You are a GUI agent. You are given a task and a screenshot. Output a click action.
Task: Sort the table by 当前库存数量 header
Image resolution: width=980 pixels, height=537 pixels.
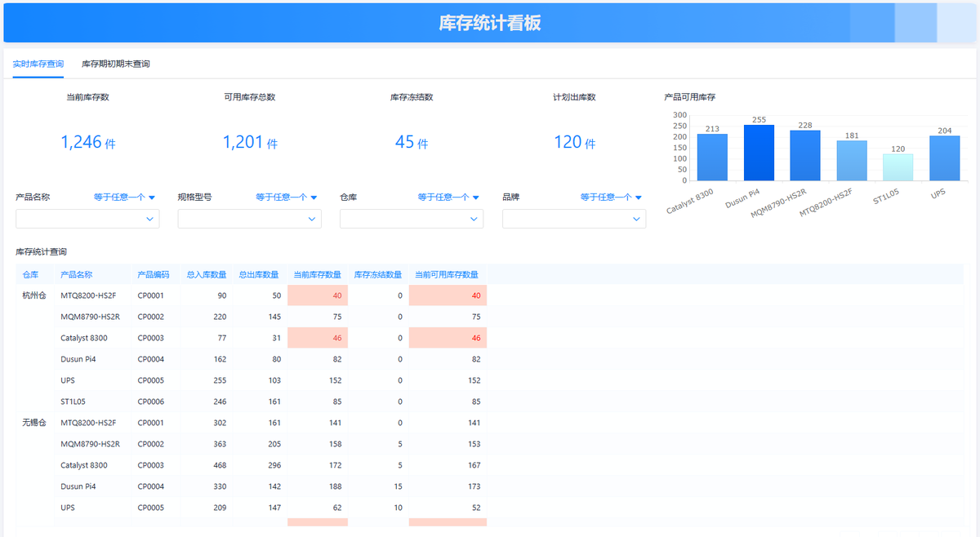[317, 274]
